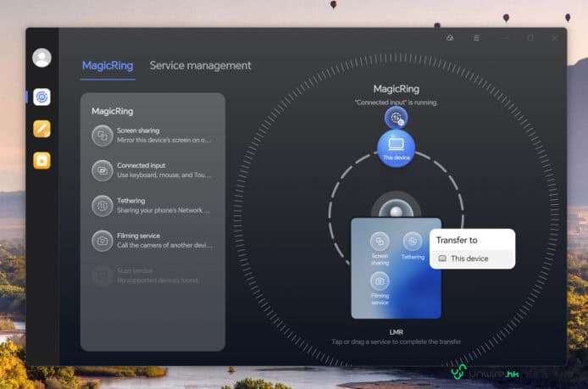The image size is (588, 389).
Task: Click the This device blue circle
Action: 396,147
